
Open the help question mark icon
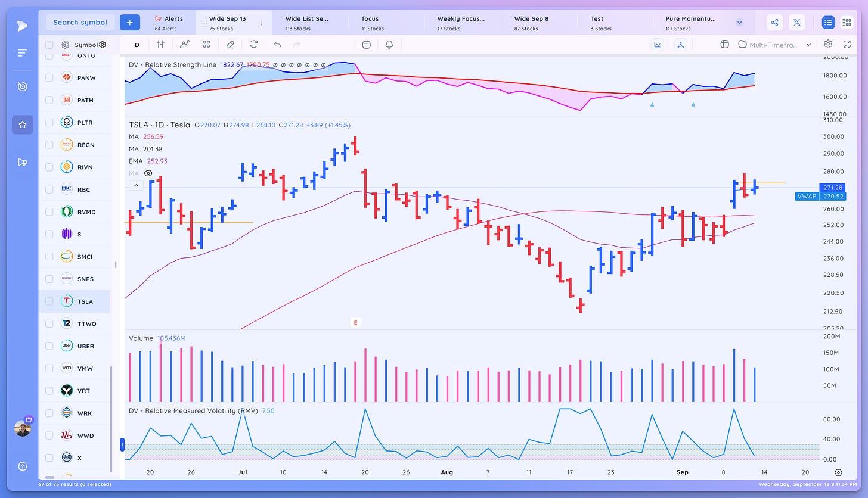coord(23,466)
